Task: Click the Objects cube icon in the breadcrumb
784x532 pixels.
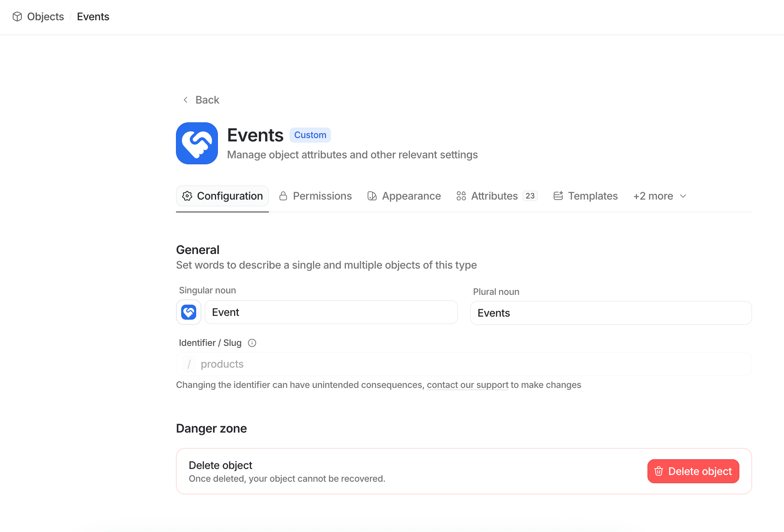Action: tap(17, 17)
